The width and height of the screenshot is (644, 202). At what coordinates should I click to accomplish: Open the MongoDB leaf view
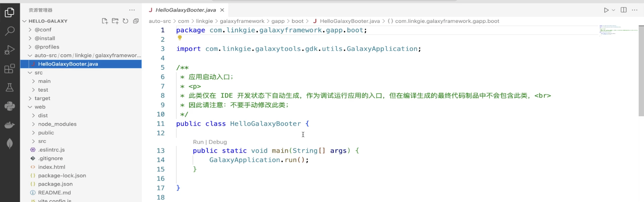pos(10,143)
